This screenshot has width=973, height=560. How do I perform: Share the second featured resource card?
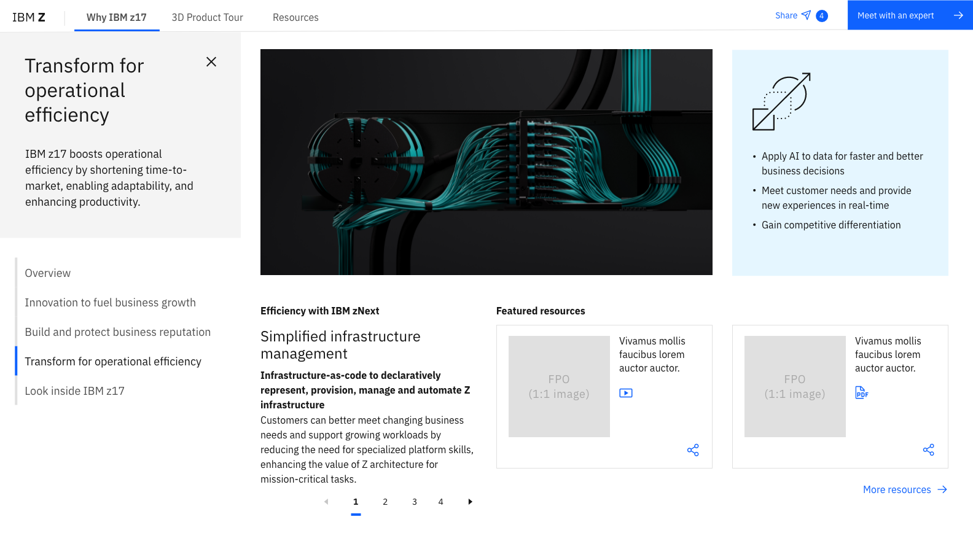(x=929, y=450)
